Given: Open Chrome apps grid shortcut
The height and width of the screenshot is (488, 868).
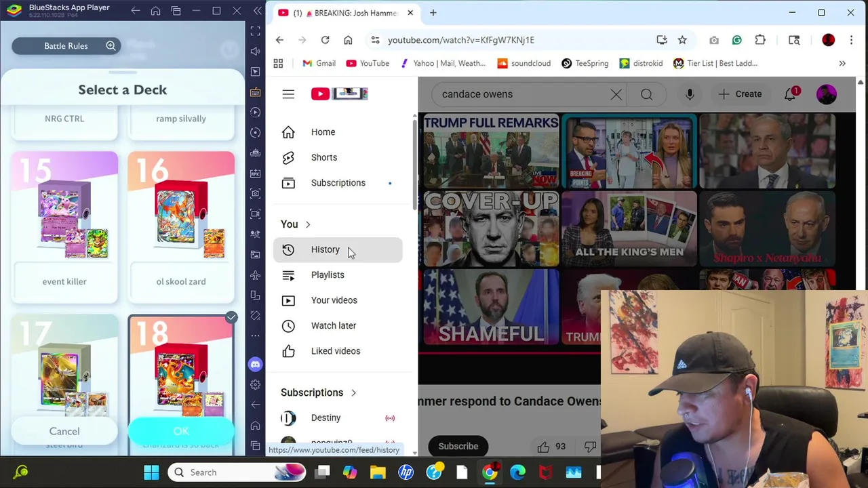Looking at the screenshot, I should point(278,63).
